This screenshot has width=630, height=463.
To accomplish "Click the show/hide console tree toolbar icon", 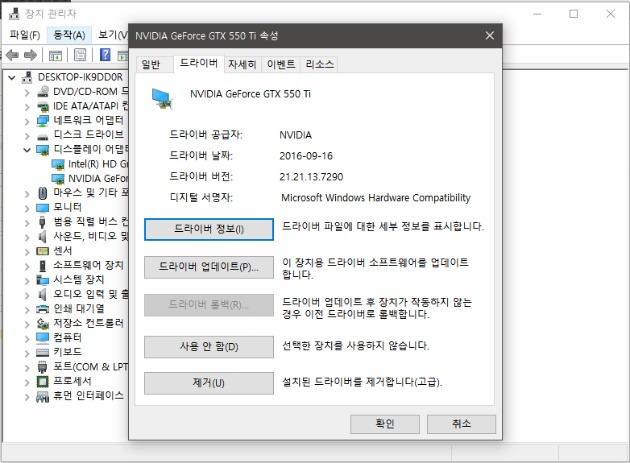I will tap(55, 55).
